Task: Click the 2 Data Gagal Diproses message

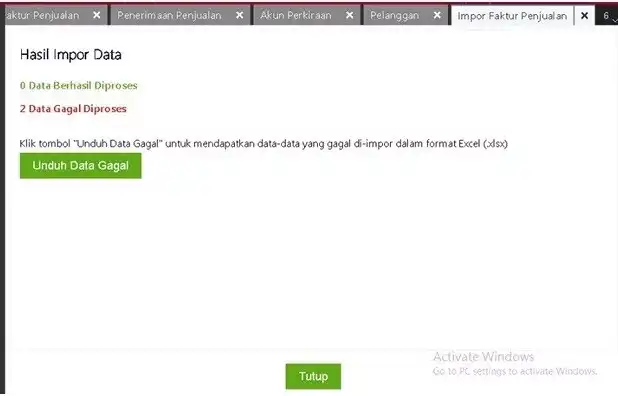Action: point(73,109)
